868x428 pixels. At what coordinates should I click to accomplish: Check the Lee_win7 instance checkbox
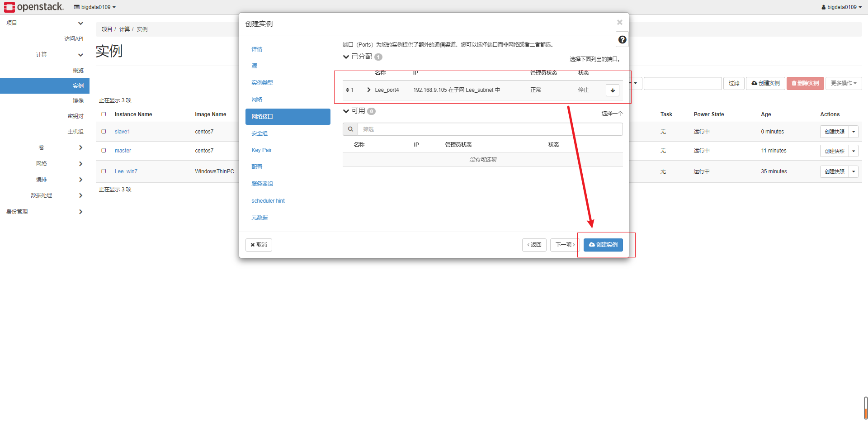pyautogui.click(x=104, y=171)
